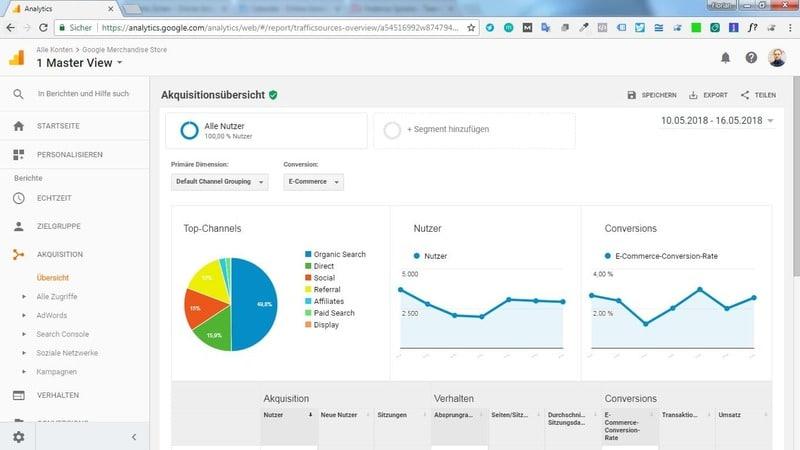Open the Default Channel Grouping dropdown
Screen dimensions: 800x450
(220, 182)
